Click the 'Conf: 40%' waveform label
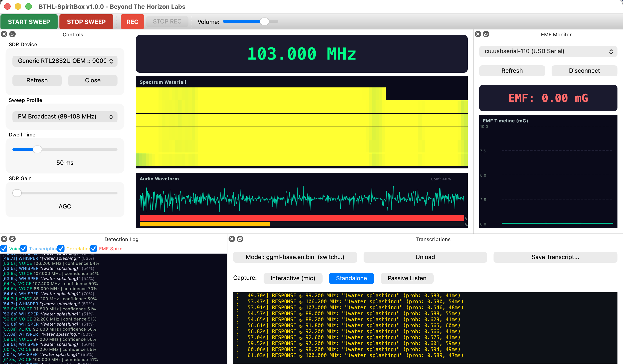The width and height of the screenshot is (623, 364). tap(441, 179)
